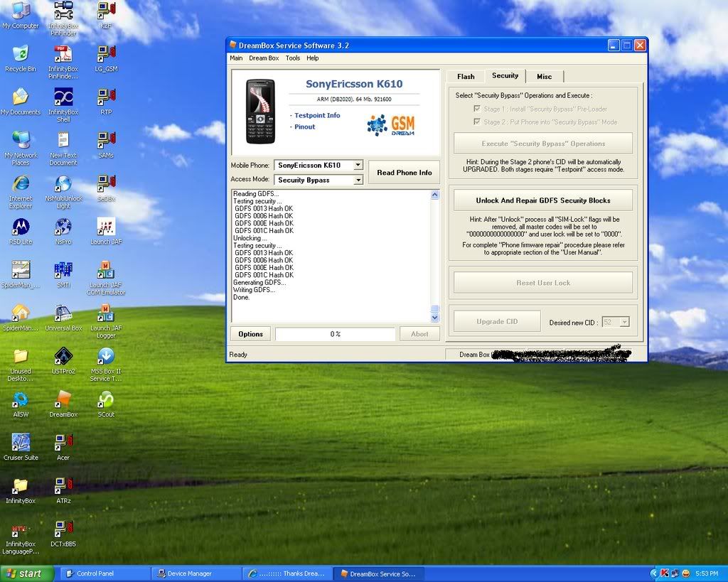Select the My Documents desktop icon
Screen dimensions: 728x582
coord(21,102)
